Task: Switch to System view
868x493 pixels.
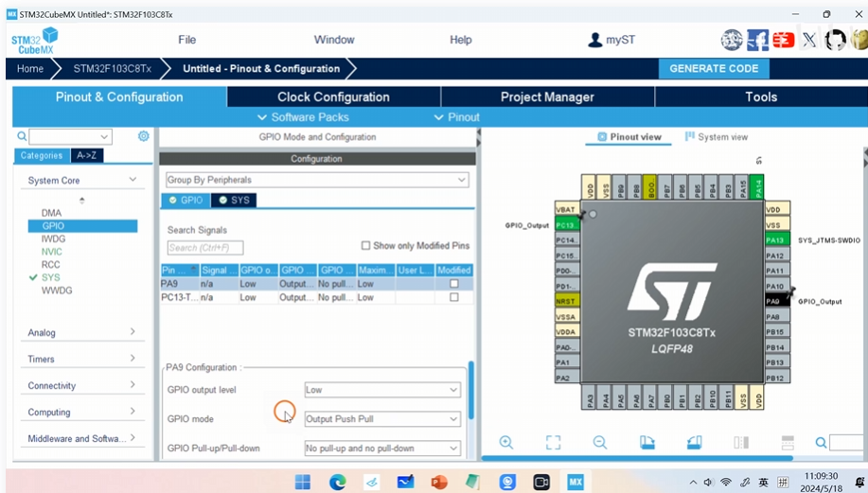Action: pyautogui.click(x=717, y=136)
